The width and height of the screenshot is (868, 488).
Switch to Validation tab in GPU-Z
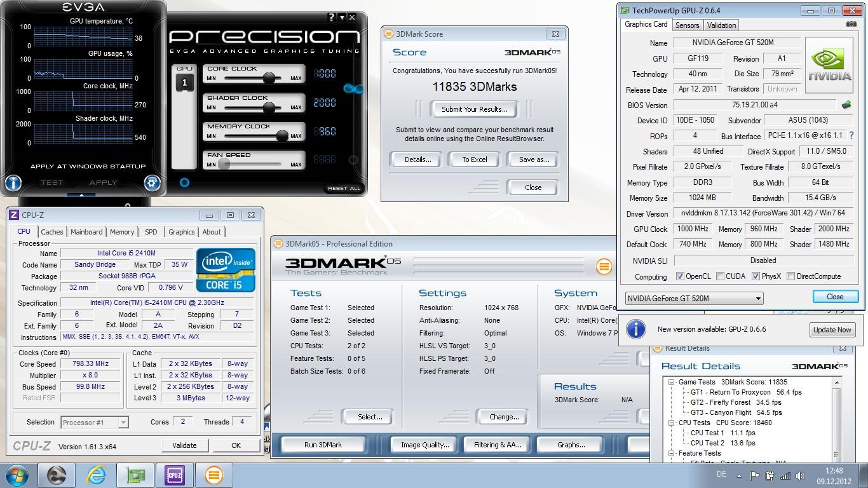[721, 25]
